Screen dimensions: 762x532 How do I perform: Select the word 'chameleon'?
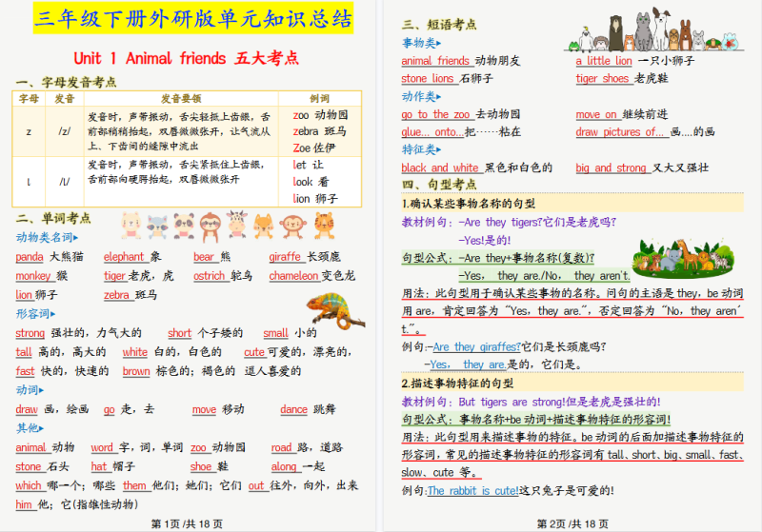click(x=293, y=276)
